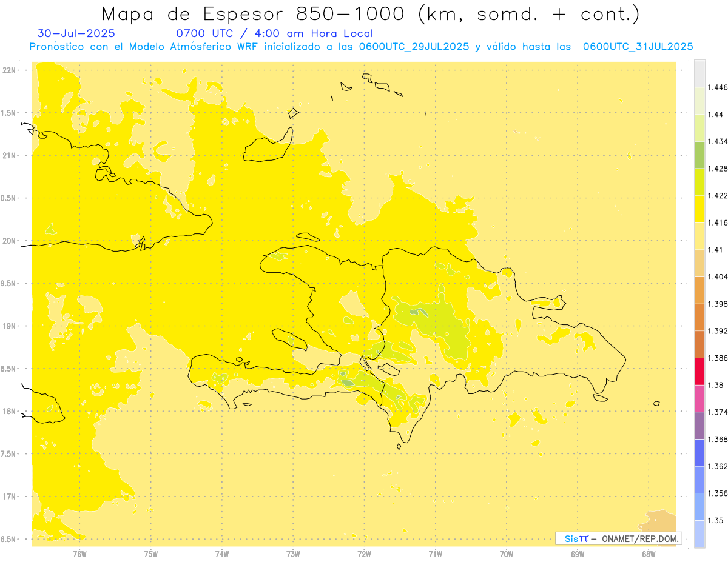728x562 pixels.
Task: Click the legend value '1.35'
Action: pos(716,521)
